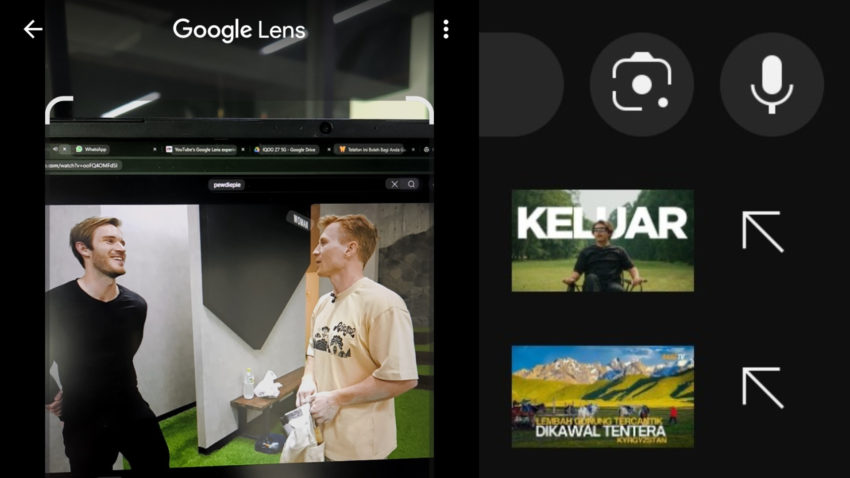Tap the arrow next to DIKAWAL TENTERA thumbnail
850x478 pixels.
[x=762, y=387]
